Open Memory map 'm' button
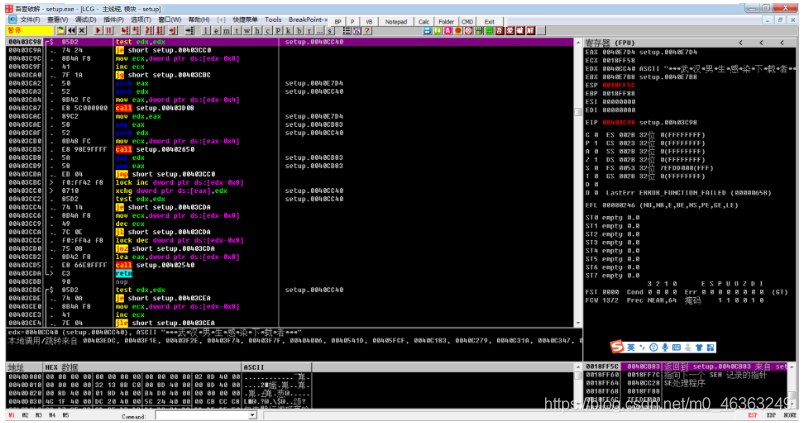802x423 pixels. pyautogui.click(x=226, y=31)
